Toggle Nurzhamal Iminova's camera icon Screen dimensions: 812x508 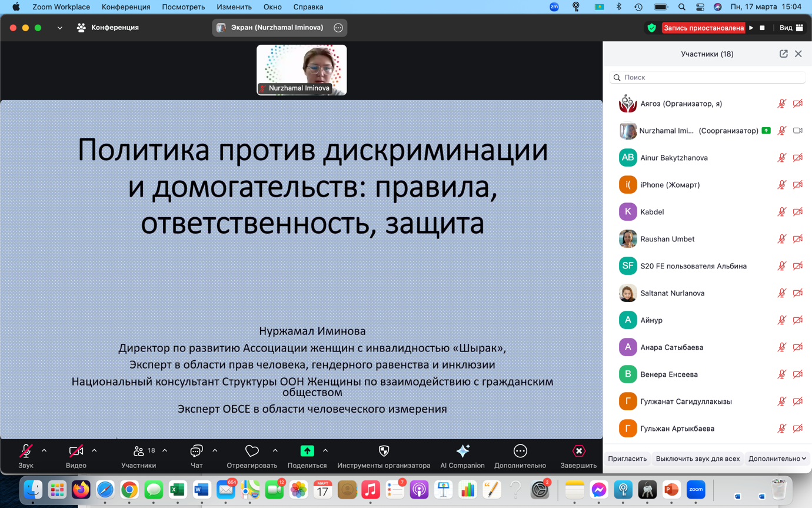[x=798, y=131]
